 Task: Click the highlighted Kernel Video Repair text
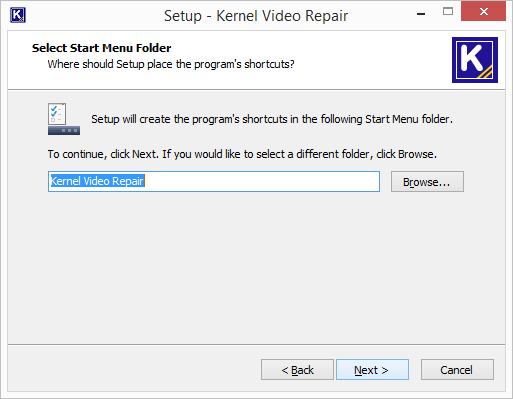click(x=97, y=181)
